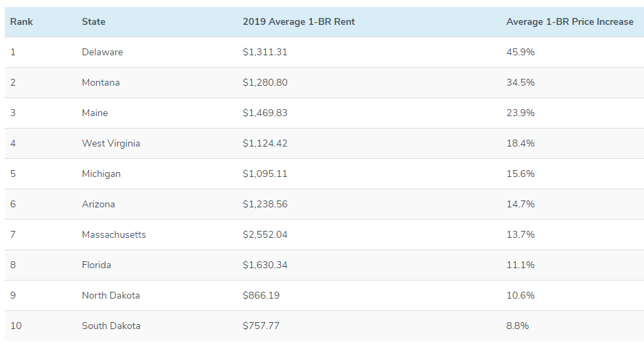Viewport: 644px width, 347px height.
Task: Select the $1,311.31 rent amount
Action: point(265,52)
